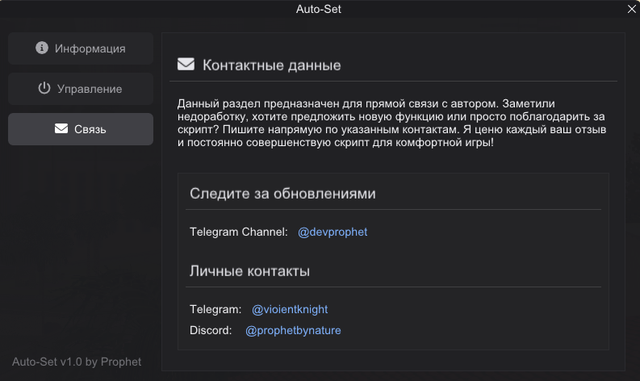
Task: Click the envelope icon beside Связь
Action: click(61, 129)
